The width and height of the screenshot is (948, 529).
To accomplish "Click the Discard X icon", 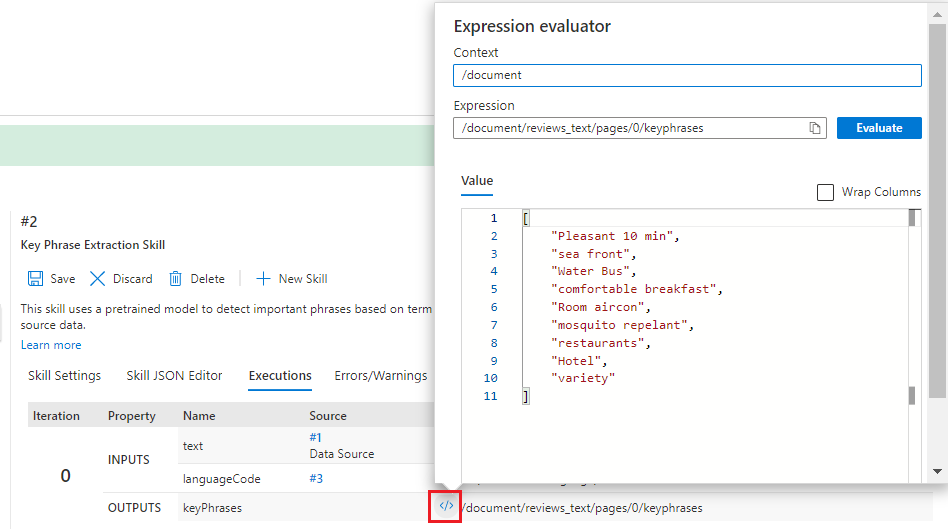I will (98, 279).
